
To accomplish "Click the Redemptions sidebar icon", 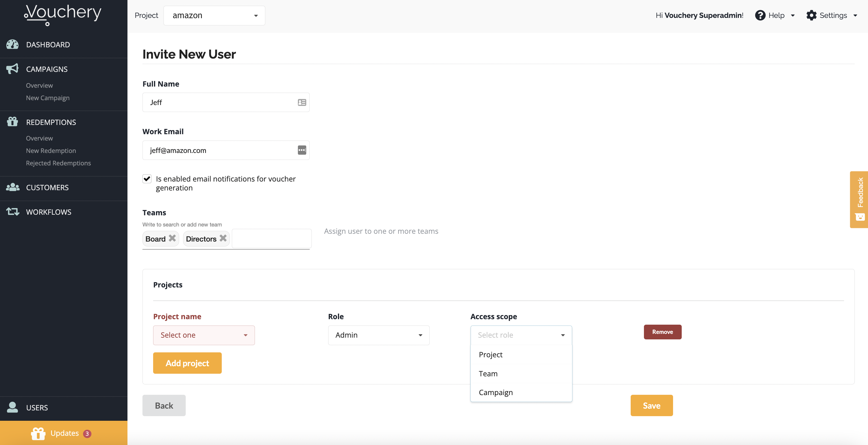I will click(12, 121).
